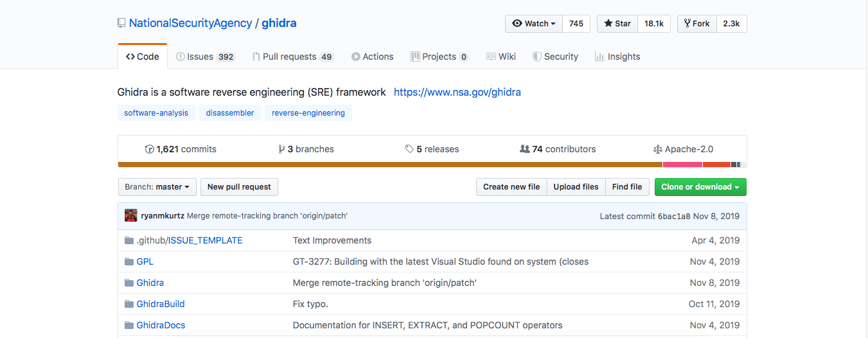Click the tag icon next to 5 releases

tap(409, 149)
